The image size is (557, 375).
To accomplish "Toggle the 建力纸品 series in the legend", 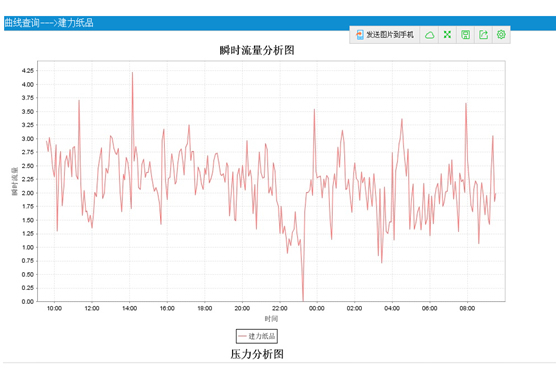I will coord(257,336).
